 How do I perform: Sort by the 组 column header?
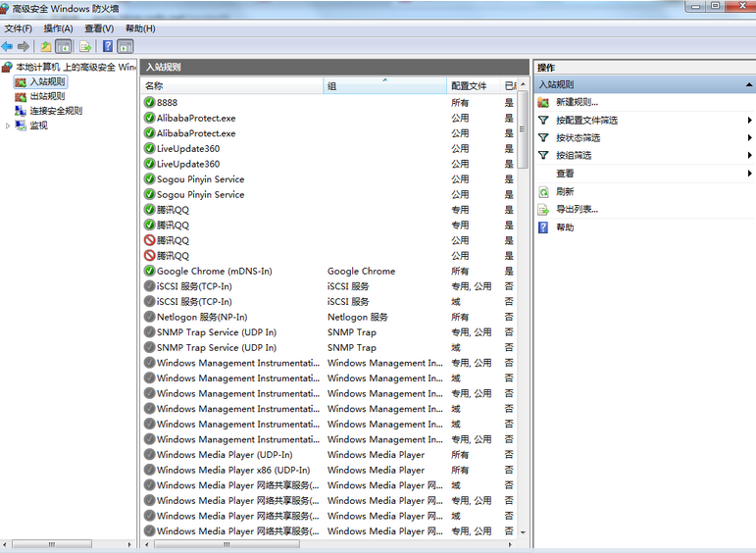pos(384,86)
